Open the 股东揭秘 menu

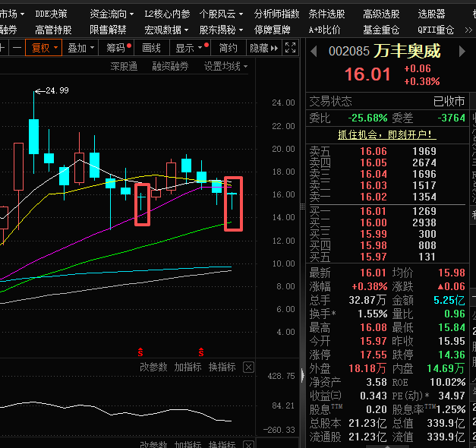tap(221, 30)
